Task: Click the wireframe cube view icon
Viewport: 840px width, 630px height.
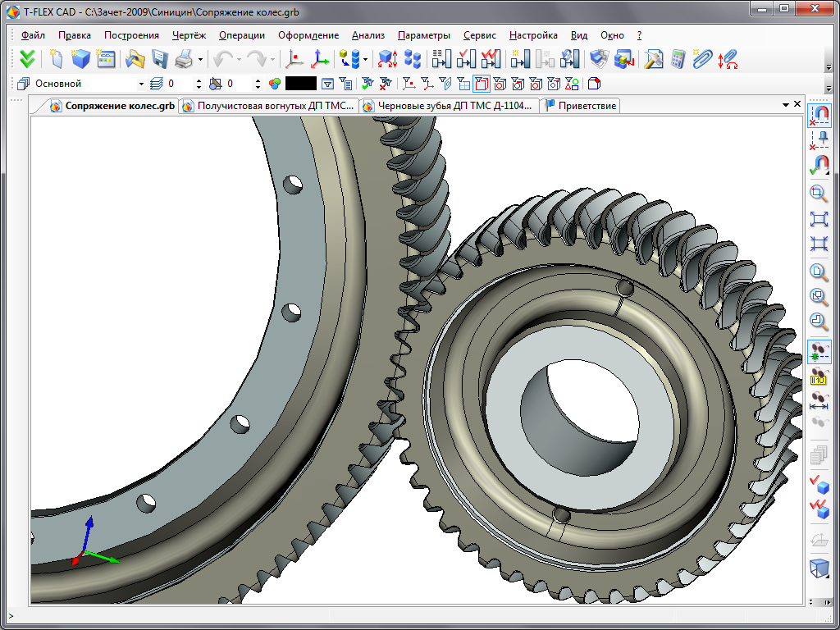Action: click(x=819, y=568)
